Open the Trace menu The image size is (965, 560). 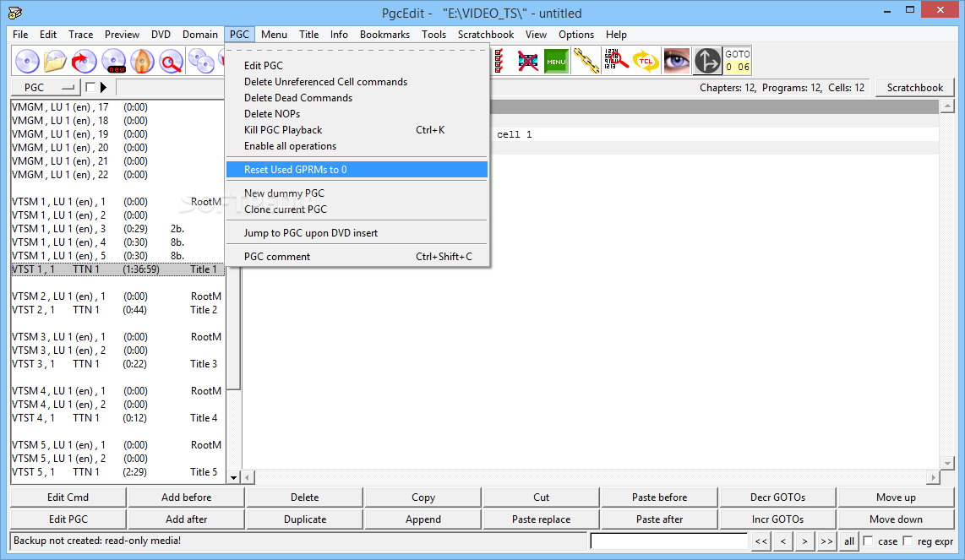tap(80, 35)
